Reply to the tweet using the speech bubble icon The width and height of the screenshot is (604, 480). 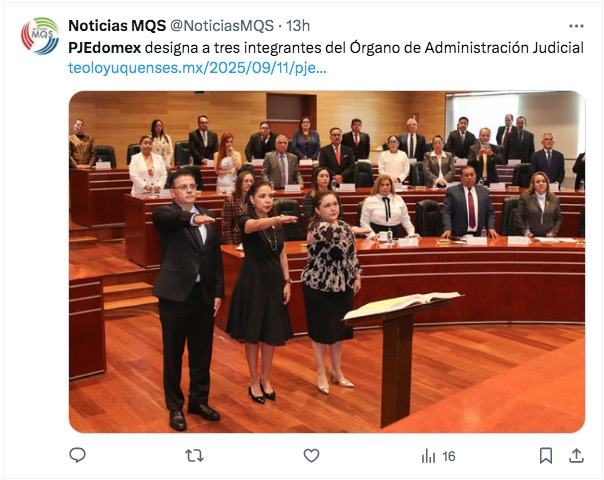(x=77, y=456)
